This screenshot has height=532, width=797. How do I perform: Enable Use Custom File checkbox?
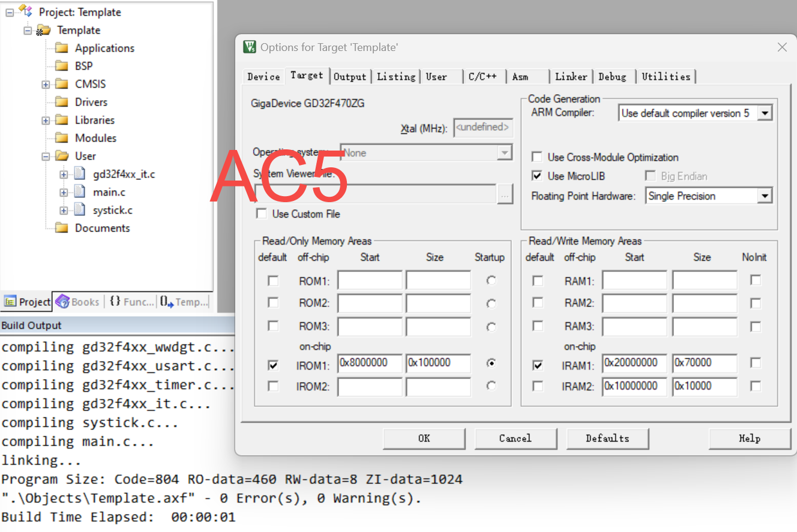click(x=262, y=214)
